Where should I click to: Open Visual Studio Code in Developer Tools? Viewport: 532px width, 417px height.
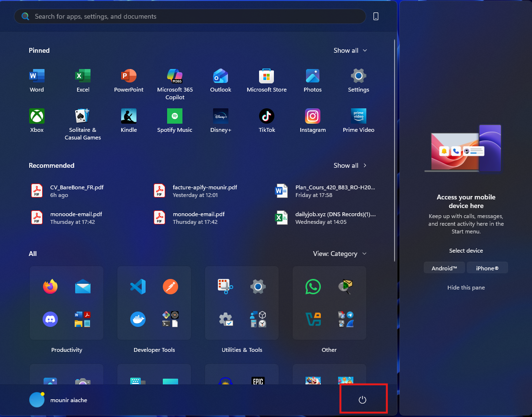tap(138, 287)
